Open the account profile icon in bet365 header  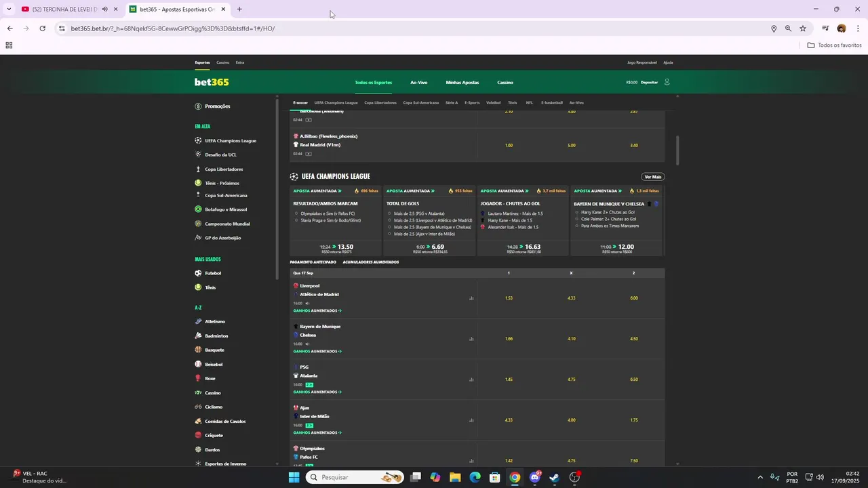point(667,82)
